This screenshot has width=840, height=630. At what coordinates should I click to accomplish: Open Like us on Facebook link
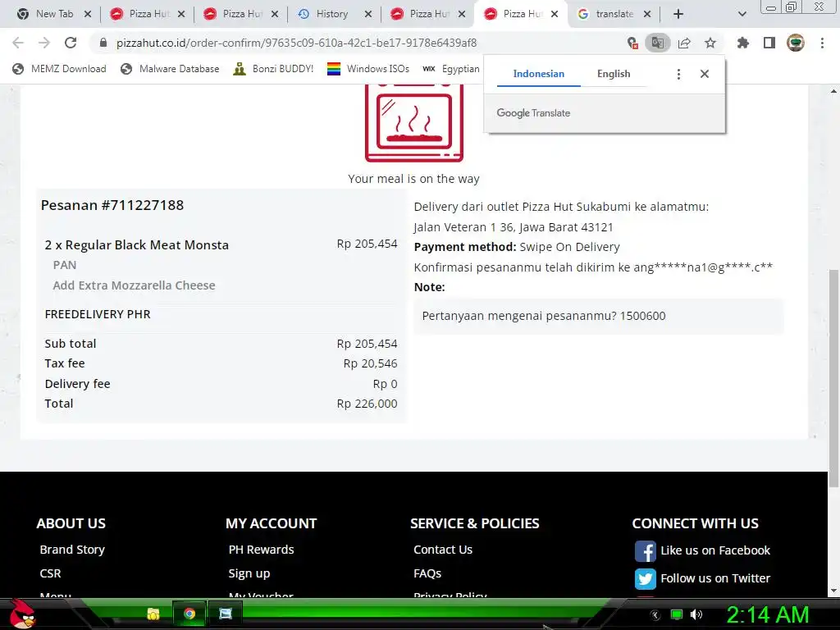pos(715,550)
